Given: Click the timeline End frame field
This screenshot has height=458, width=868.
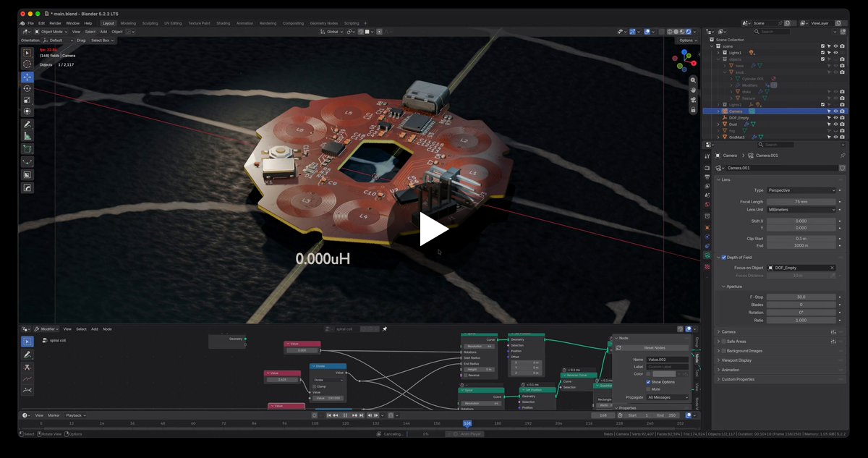Looking at the screenshot, I should [x=667, y=415].
